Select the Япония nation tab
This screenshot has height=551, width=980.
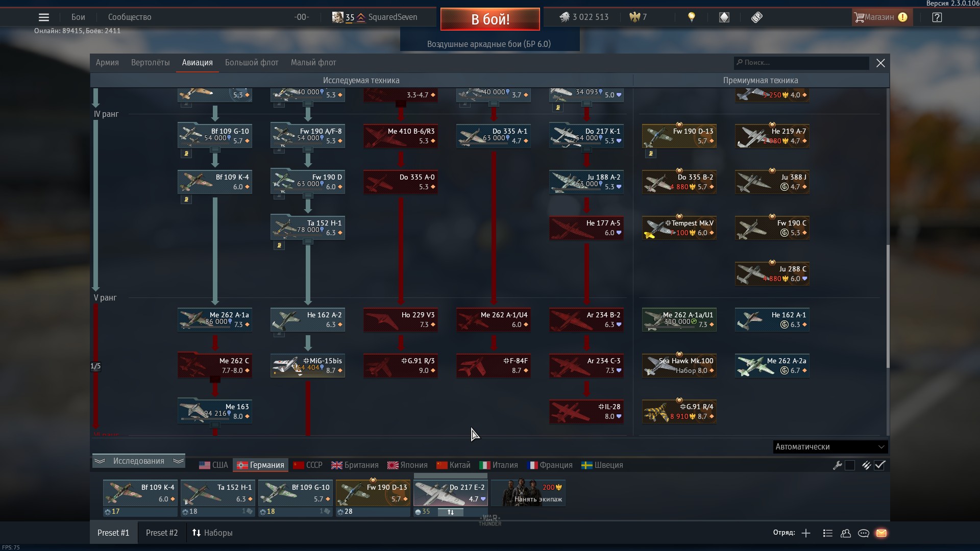407,465
